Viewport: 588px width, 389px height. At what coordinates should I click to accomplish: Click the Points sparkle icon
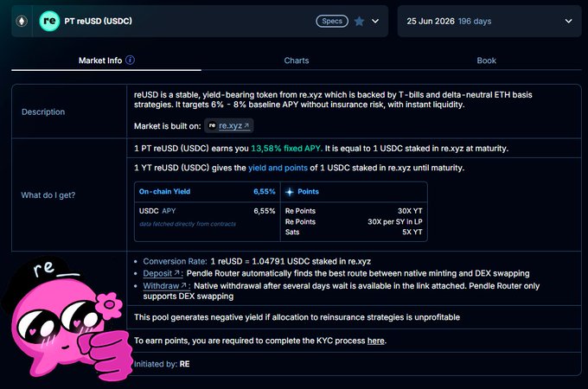290,192
